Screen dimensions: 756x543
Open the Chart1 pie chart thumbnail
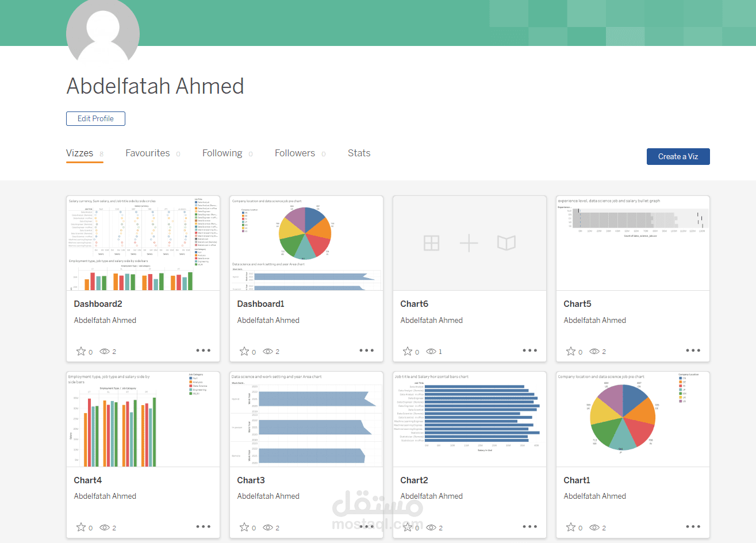pyautogui.click(x=633, y=419)
